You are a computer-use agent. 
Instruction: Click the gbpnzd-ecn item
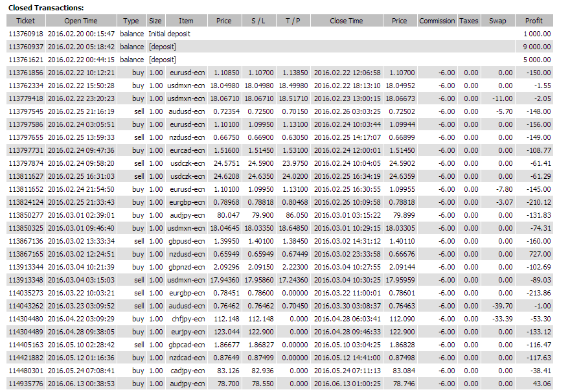187,267
